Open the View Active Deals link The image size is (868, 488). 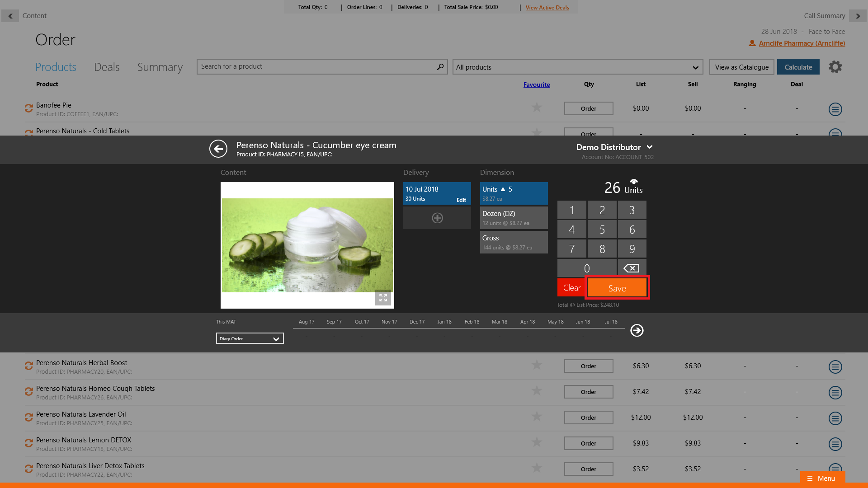pos(547,7)
